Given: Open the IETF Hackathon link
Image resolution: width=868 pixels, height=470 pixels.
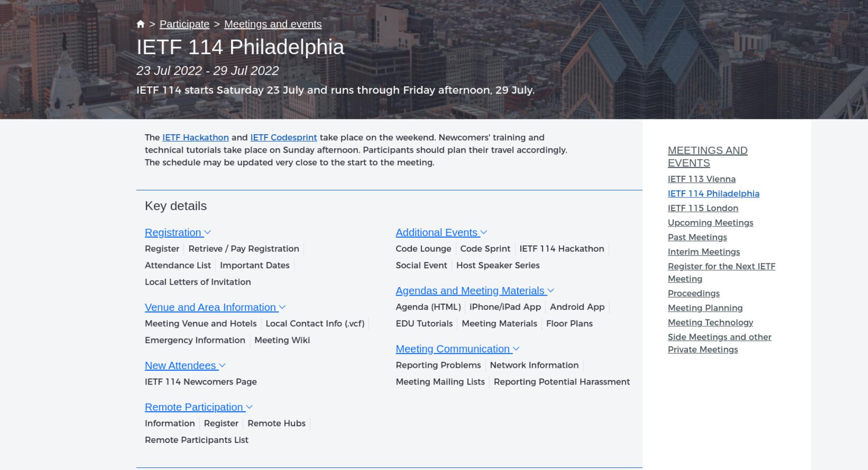Looking at the screenshot, I should click(195, 137).
